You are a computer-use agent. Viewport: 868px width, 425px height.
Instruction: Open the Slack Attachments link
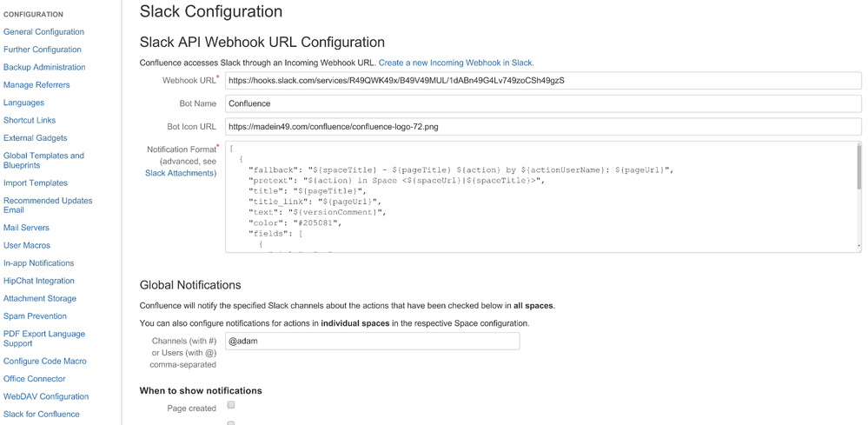[179, 173]
